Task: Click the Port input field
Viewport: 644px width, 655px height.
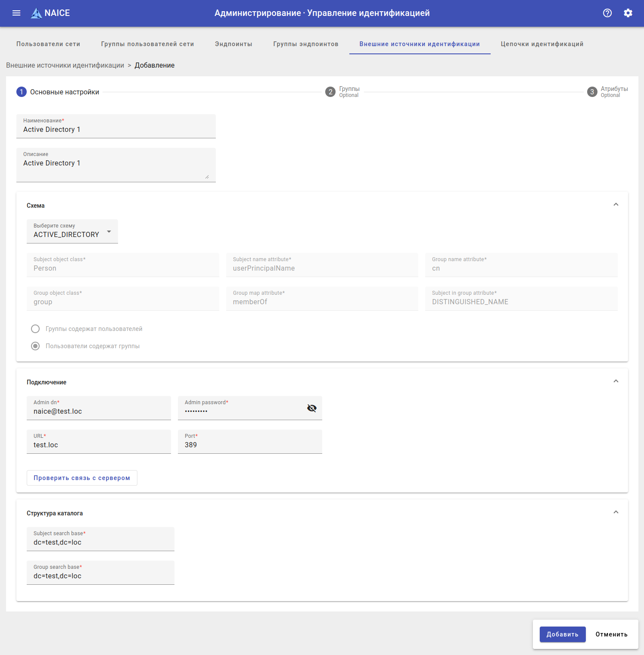Action: 250,445
